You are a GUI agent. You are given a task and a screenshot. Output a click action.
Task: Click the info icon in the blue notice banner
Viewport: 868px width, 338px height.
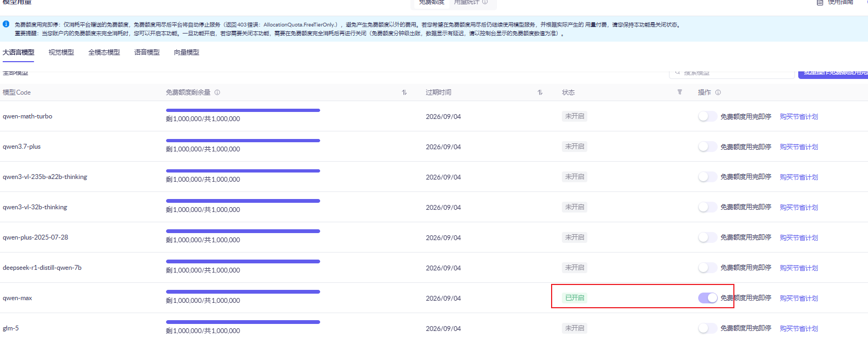pos(6,24)
